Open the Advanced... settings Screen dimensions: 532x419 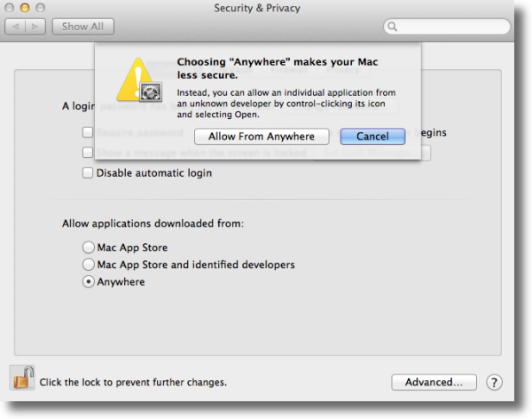click(434, 383)
